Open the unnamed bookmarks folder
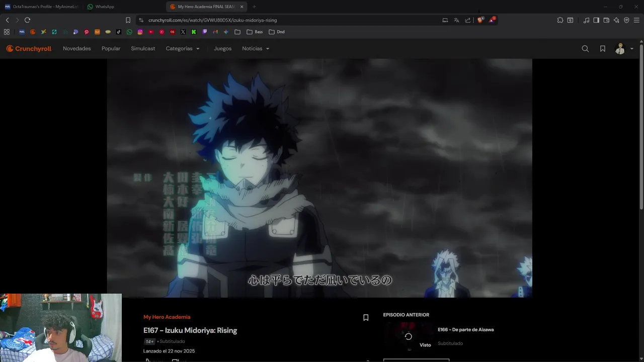The width and height of the screenshot is (644, 362). point(237,32)
